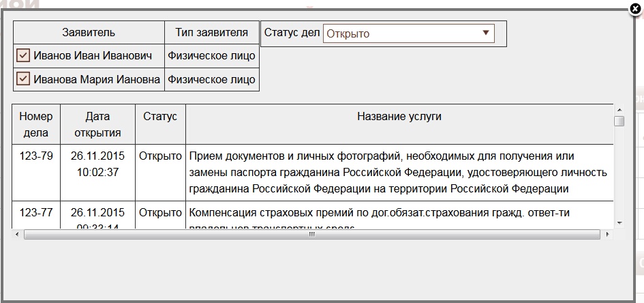The height and width of the screenshot is (303, 644).
Task: Click the horizontal scrollbar left arrow
Action: [17, 234]
